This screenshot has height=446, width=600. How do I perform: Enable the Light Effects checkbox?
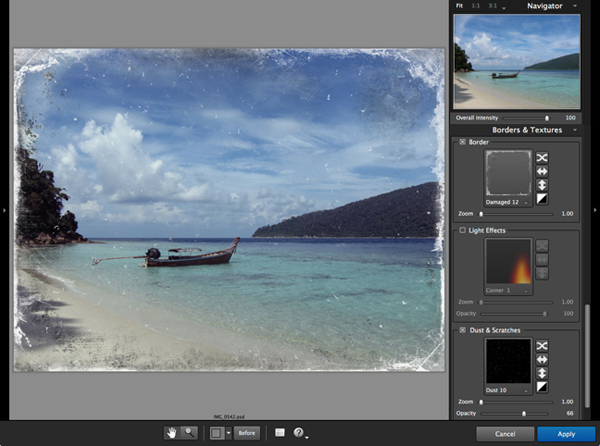(x=462, y=230)
